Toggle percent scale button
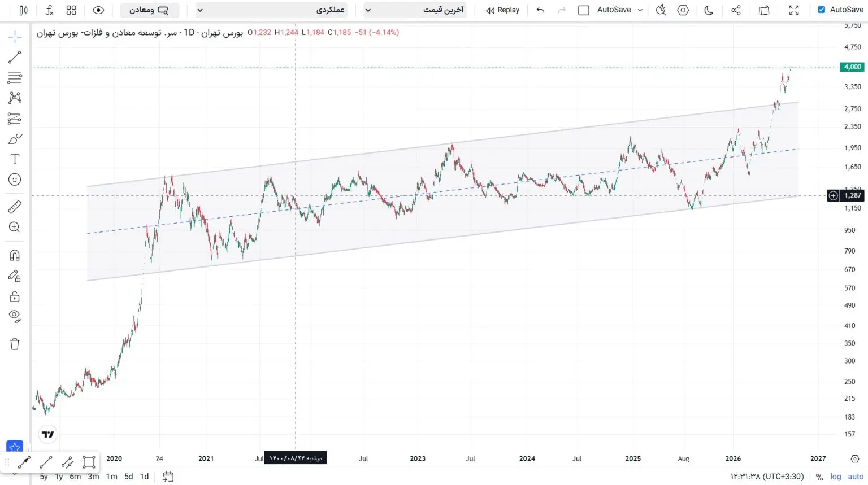868x485 pixels. [x=819, y=477]
